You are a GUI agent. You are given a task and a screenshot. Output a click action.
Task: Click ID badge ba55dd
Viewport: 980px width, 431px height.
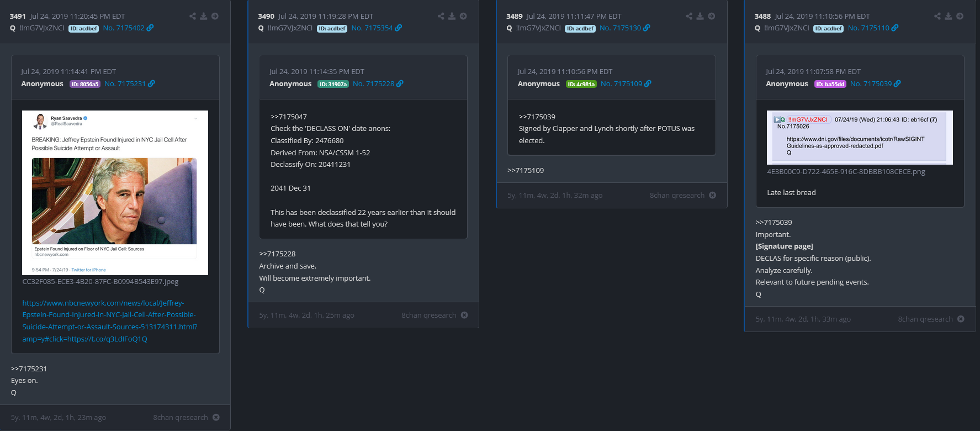pos(830,84)
